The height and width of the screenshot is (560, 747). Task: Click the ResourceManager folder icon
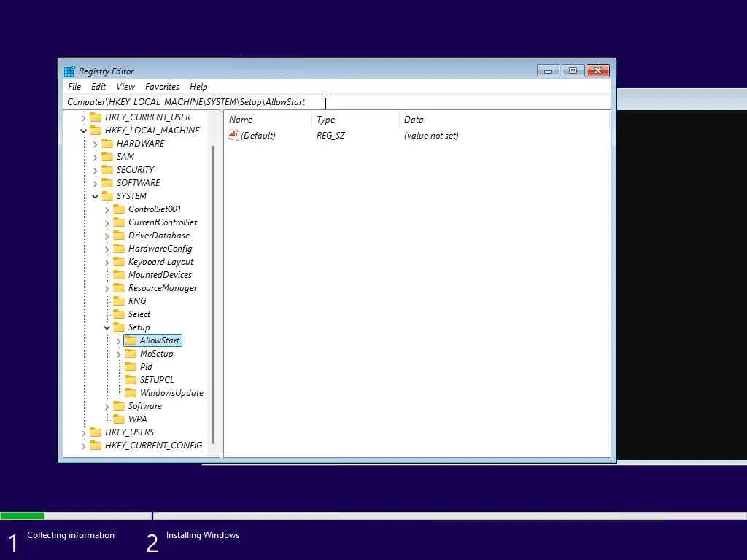pyautogui.click(x=119, y=287)
